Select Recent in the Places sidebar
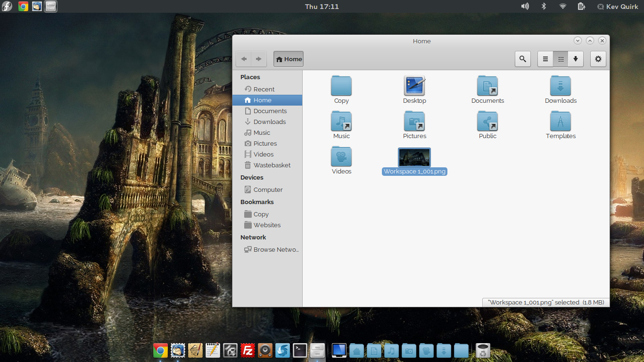This screenshot has height=362, width=644. click(264, 89)
